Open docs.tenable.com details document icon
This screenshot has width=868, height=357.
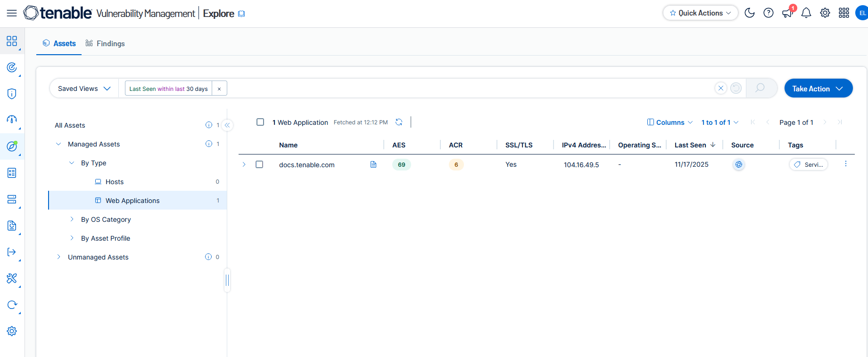373,164
